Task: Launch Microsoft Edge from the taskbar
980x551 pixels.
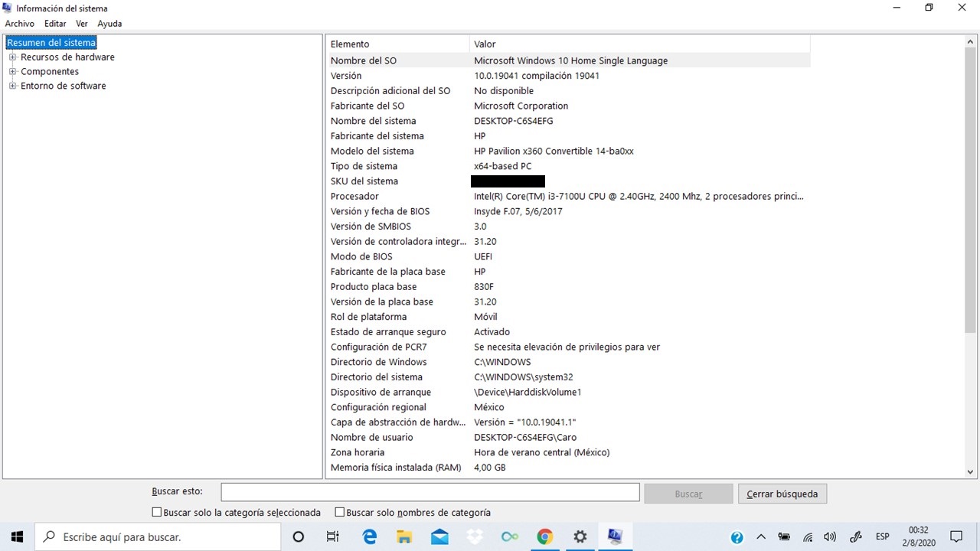Action: tap(370, 536)
